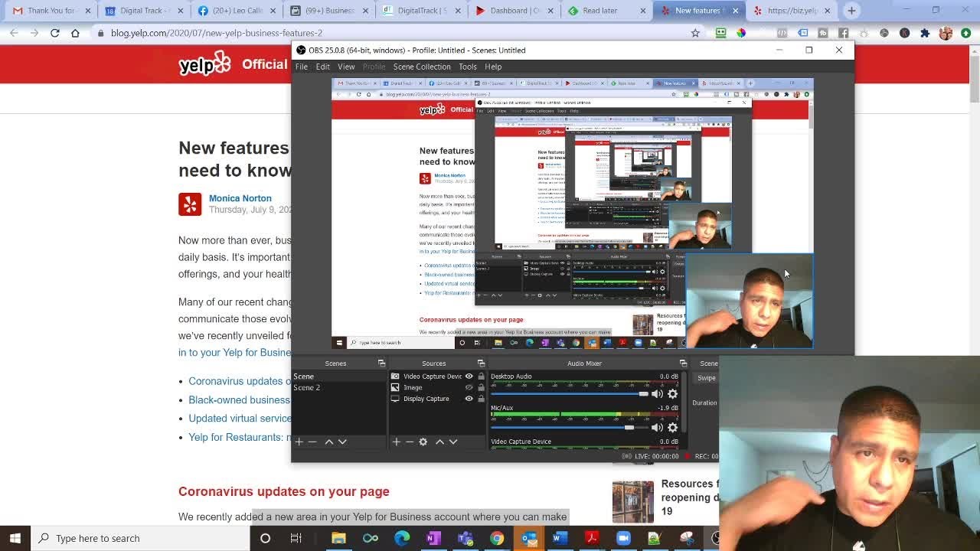This screenshot has width=980, height=551.
Task: Open the OBS Edit menu
Action: 322,67
